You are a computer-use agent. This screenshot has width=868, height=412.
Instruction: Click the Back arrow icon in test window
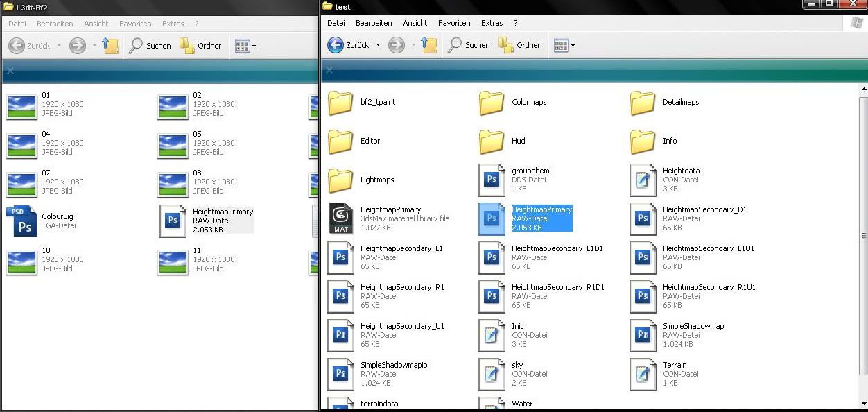click(336, 45)
